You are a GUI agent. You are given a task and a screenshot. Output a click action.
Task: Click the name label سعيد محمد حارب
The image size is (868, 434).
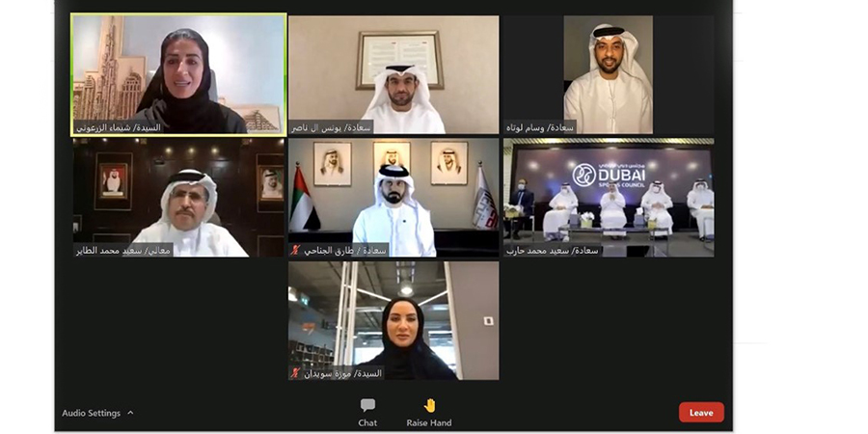point(553,250)
